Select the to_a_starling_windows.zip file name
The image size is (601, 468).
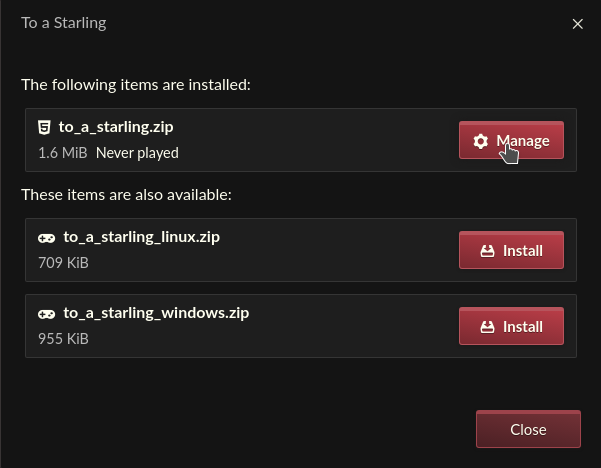[156, 313]
